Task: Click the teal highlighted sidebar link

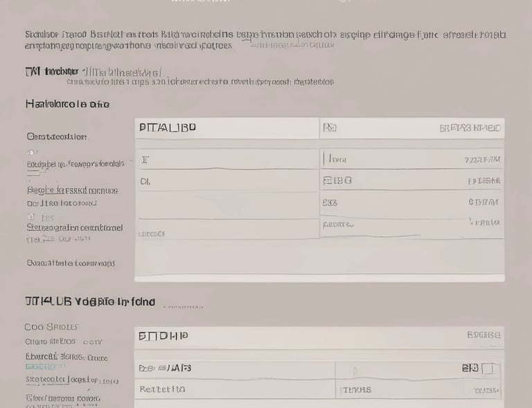Action: click(x=41, y=366)
